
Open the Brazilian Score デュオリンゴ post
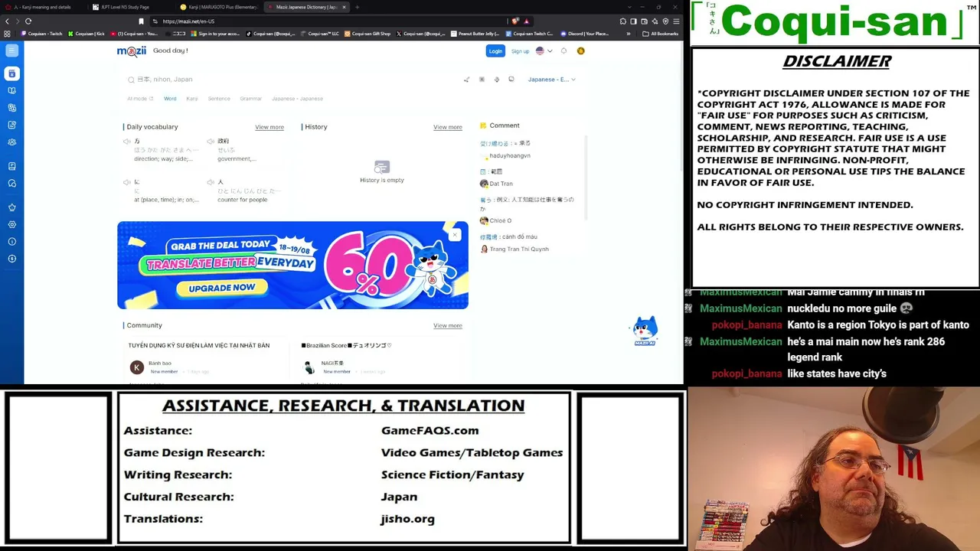[x=347, y=346]
